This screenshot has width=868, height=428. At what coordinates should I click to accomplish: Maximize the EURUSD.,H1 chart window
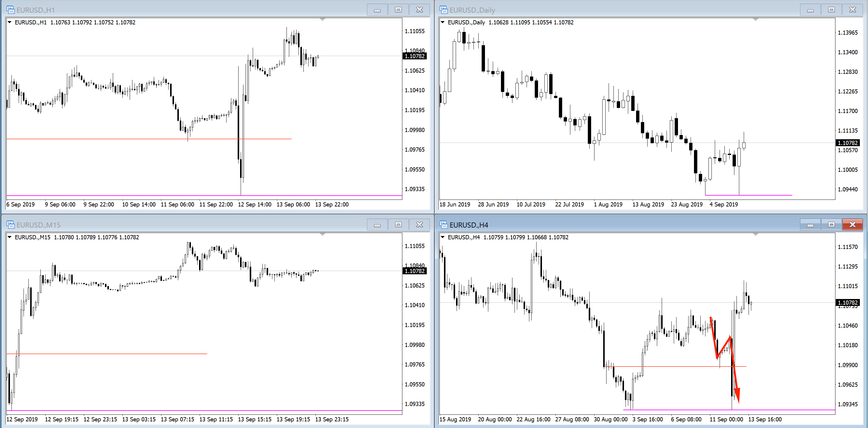coord(398,10)
